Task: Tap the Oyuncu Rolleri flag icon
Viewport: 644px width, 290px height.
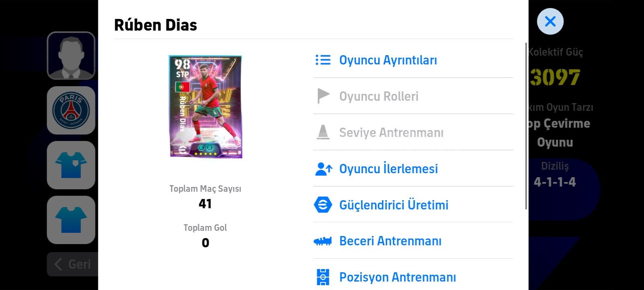Action: pyautogui.click(x=323, y=96)
